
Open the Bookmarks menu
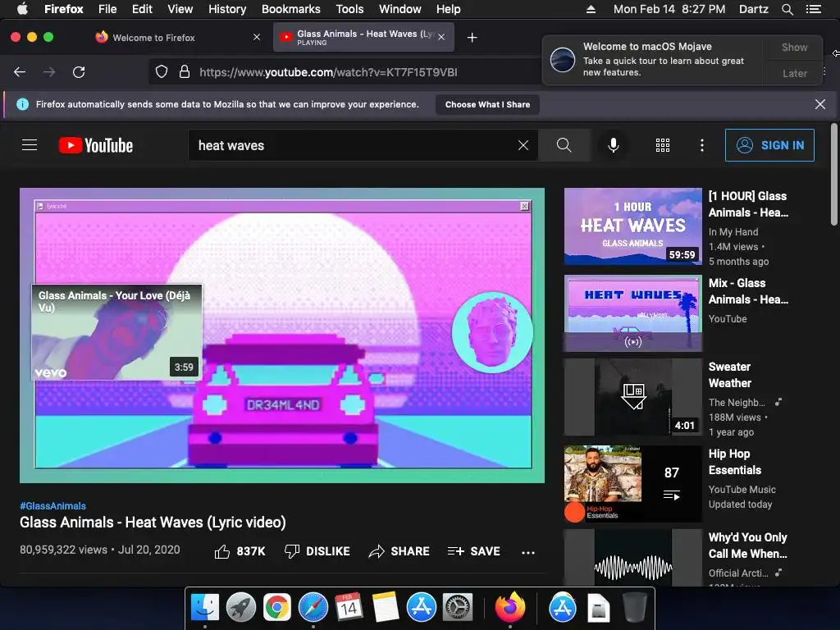pyautogui.click(x=291, y=9)
